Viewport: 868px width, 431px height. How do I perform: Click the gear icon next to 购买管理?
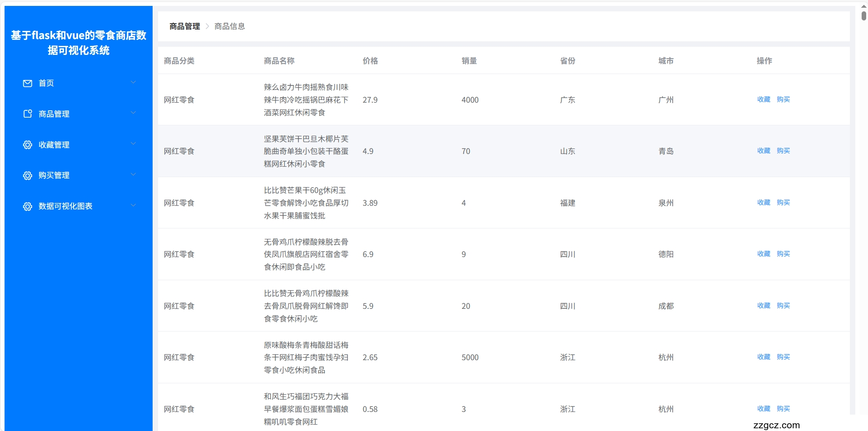[27, 175]
